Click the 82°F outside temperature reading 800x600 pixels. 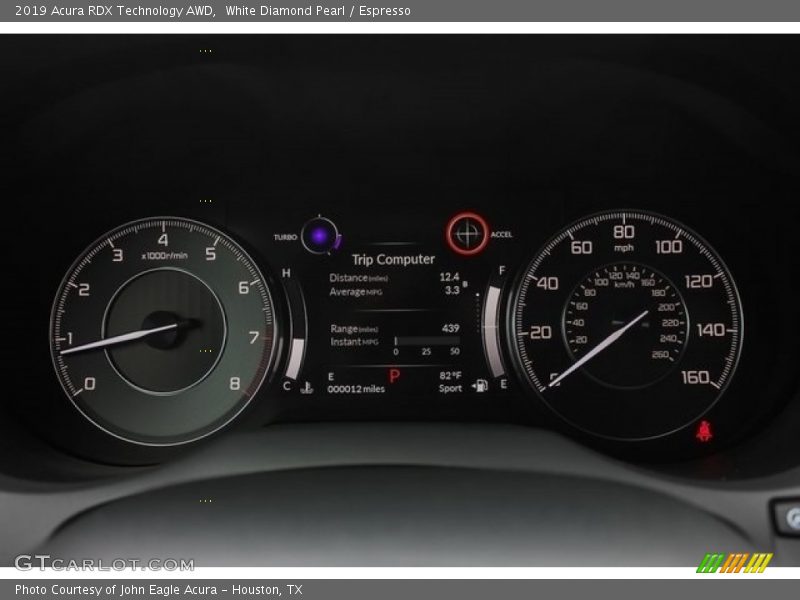(450, 375)
